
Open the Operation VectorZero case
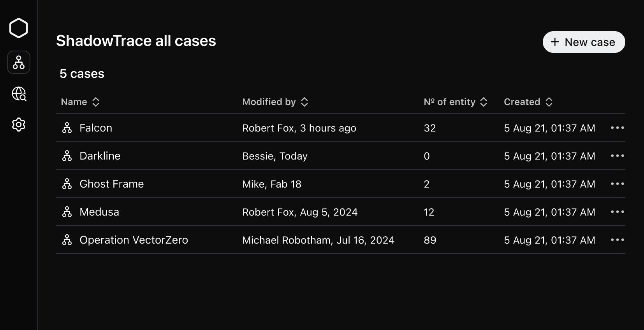(134, 240)
